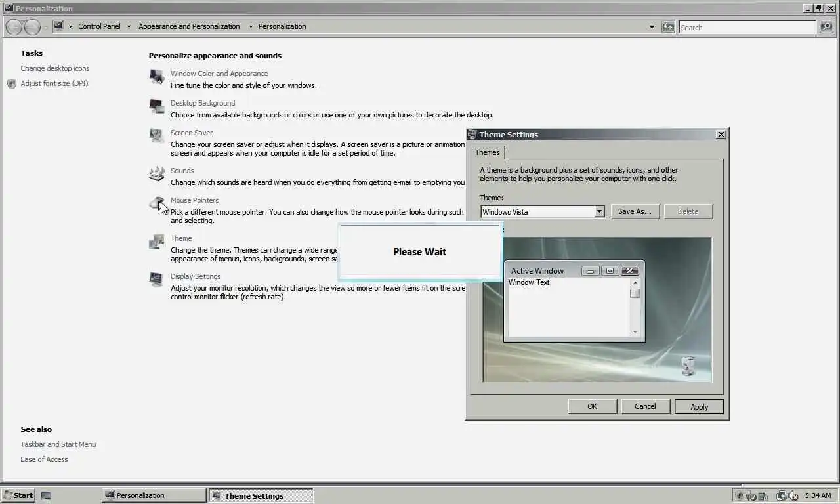Open Desktop Background link

click(203, 103)
